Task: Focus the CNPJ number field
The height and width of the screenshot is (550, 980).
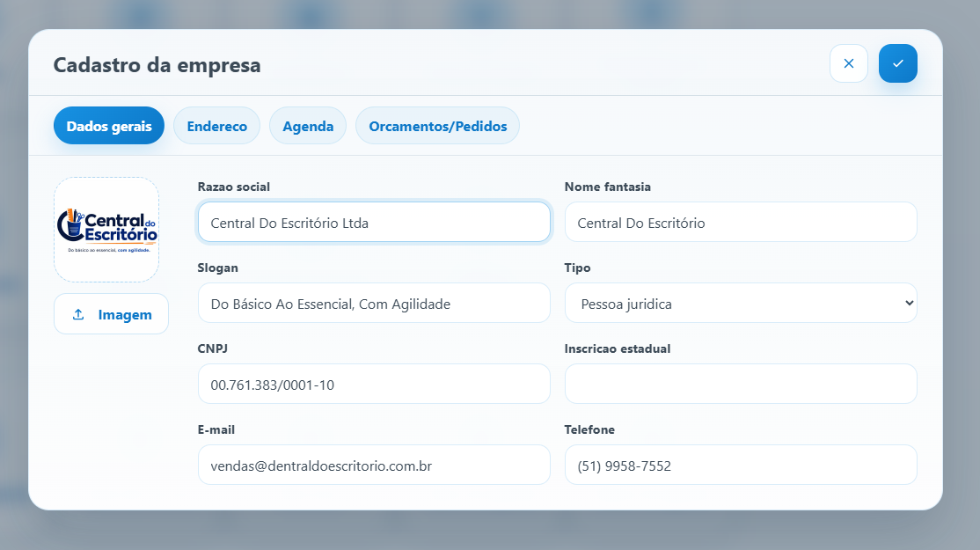Action: point(374,384)
